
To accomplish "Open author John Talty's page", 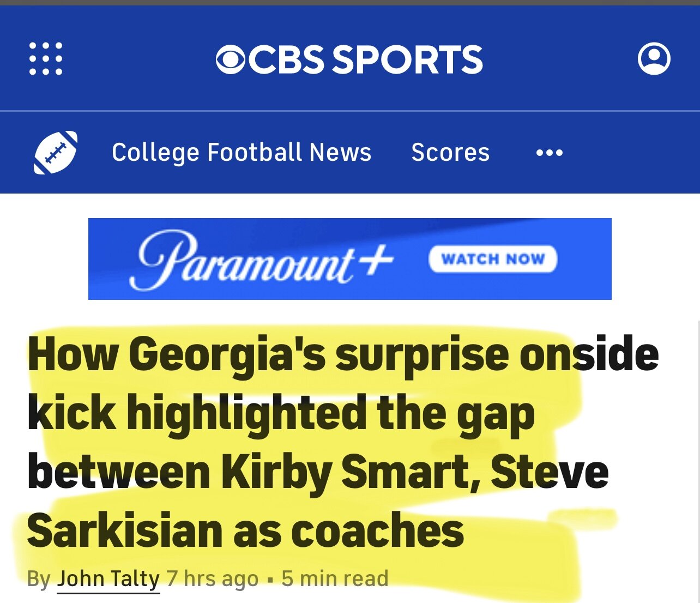I will (108, 578).
